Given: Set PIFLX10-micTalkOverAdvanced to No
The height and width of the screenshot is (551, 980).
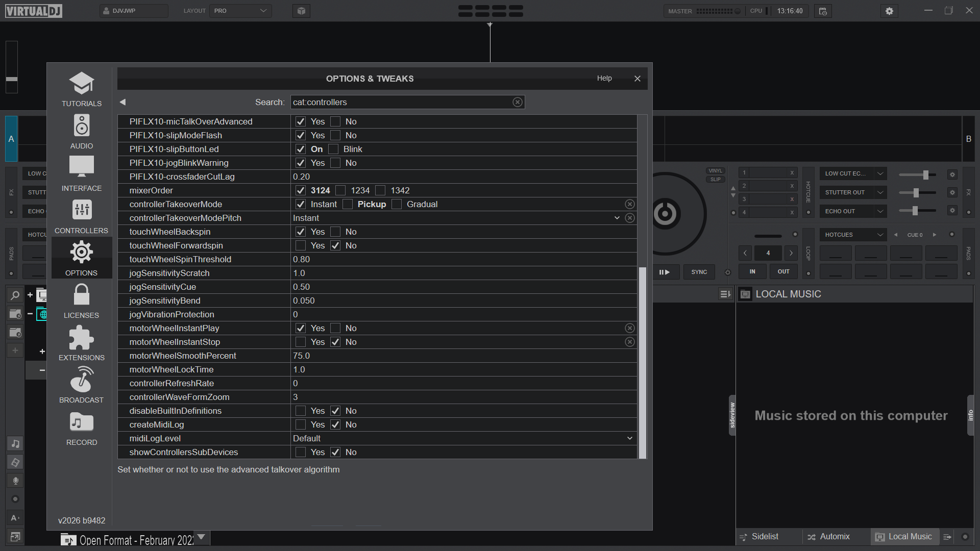Looking at the screenshot, I should [335, 121].
